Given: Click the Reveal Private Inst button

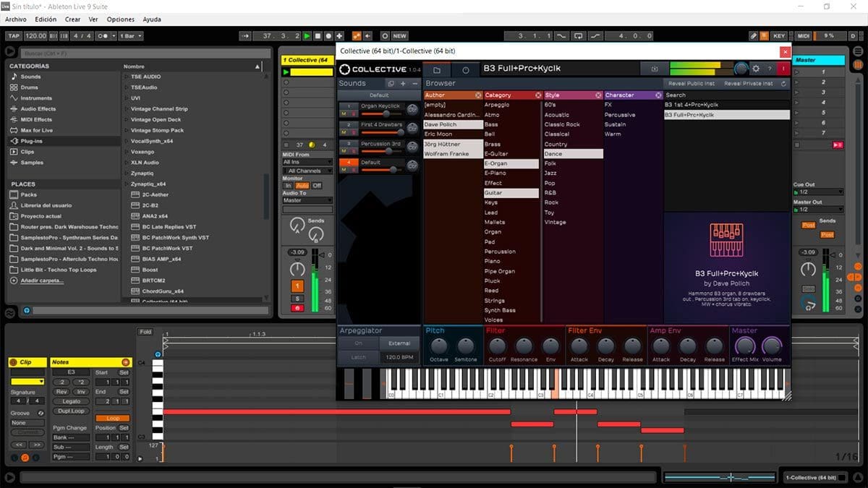Looking at the screenshot, I should coord(749,84).
